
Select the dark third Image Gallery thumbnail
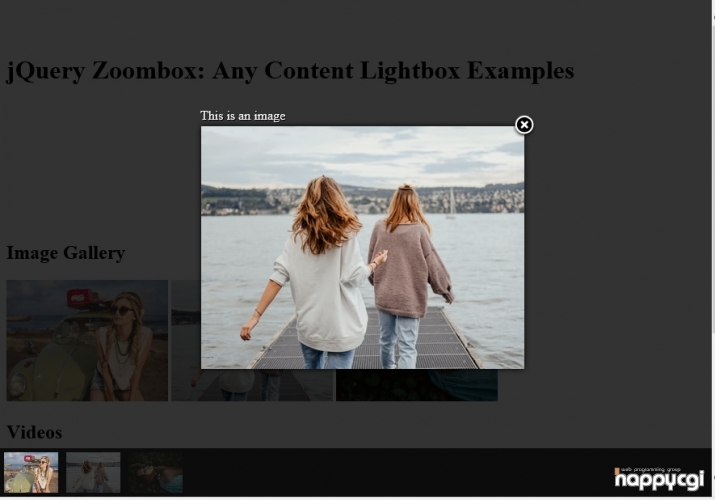pos(417,385)
